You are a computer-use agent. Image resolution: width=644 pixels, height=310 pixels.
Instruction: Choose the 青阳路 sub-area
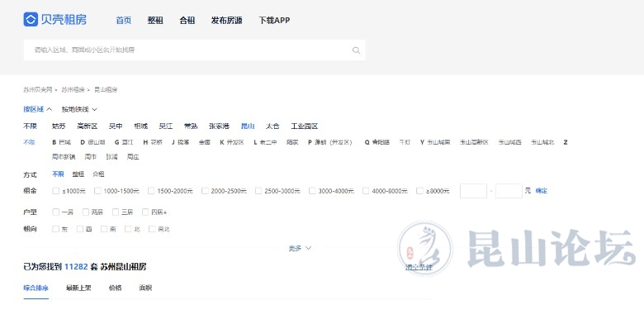(381, 142)
